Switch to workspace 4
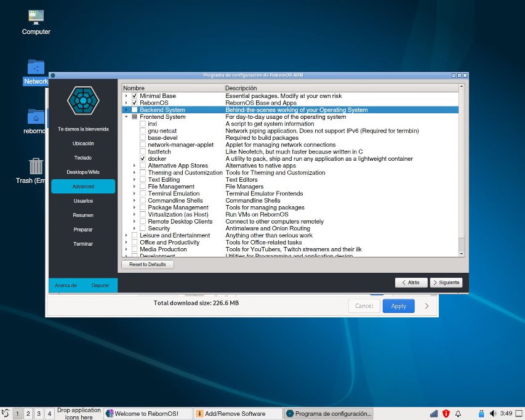This screenshot has width=525, height=420. tap(50, 414)
